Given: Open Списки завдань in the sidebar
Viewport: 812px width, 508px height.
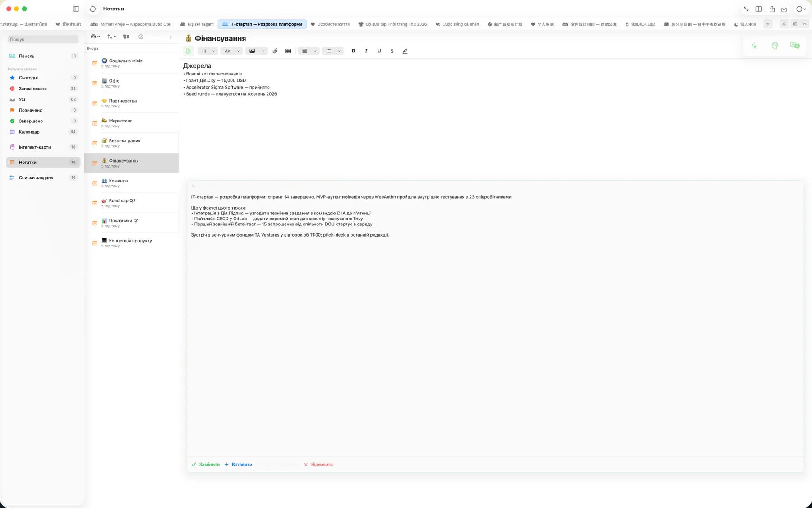Looking at the screenshot, I should (43, 177).
